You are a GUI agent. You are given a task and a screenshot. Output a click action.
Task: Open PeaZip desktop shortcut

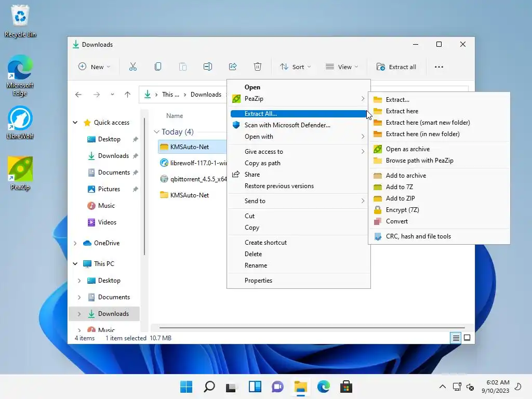pos(20,174)
